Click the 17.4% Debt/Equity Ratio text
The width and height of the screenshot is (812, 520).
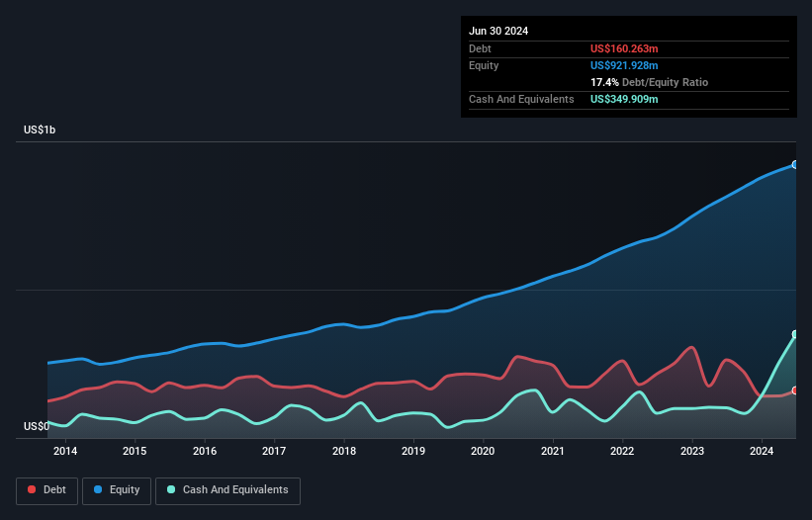pyautogui.click(x=649, y=82)
